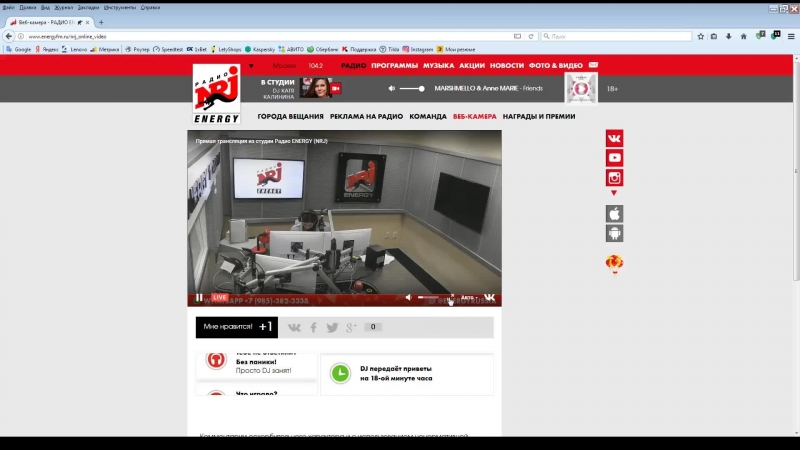This screenshot has width=800, height=450.
Task: Click the Мне нравится +1 button
Action: [237, 327]
